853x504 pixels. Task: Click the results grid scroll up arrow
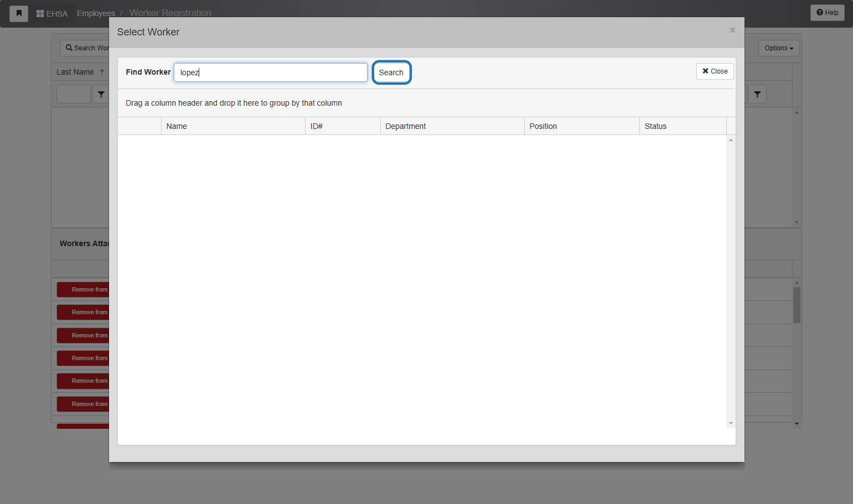[x=731, y=140]
